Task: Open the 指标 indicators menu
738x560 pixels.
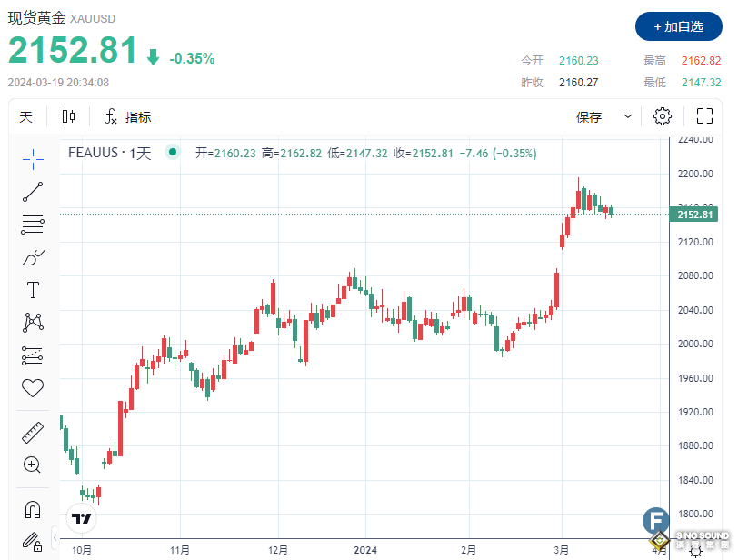Action: pyautogui.click(x=128, y=116)
